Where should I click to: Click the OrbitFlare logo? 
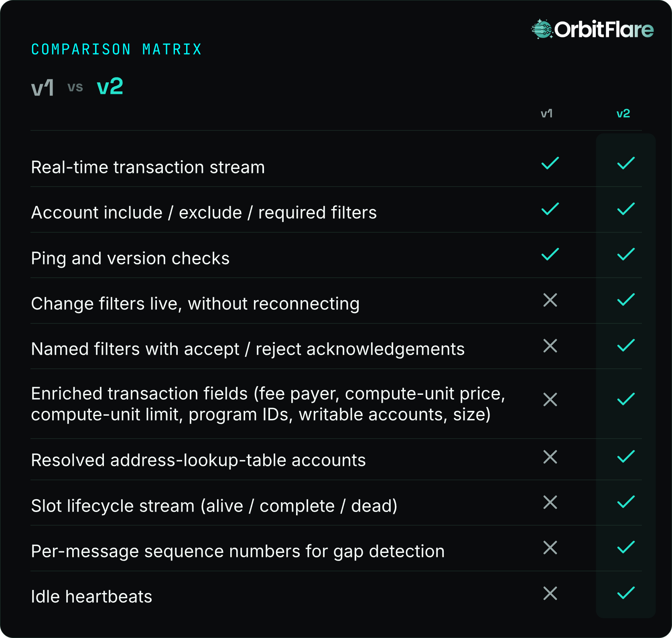592,29
